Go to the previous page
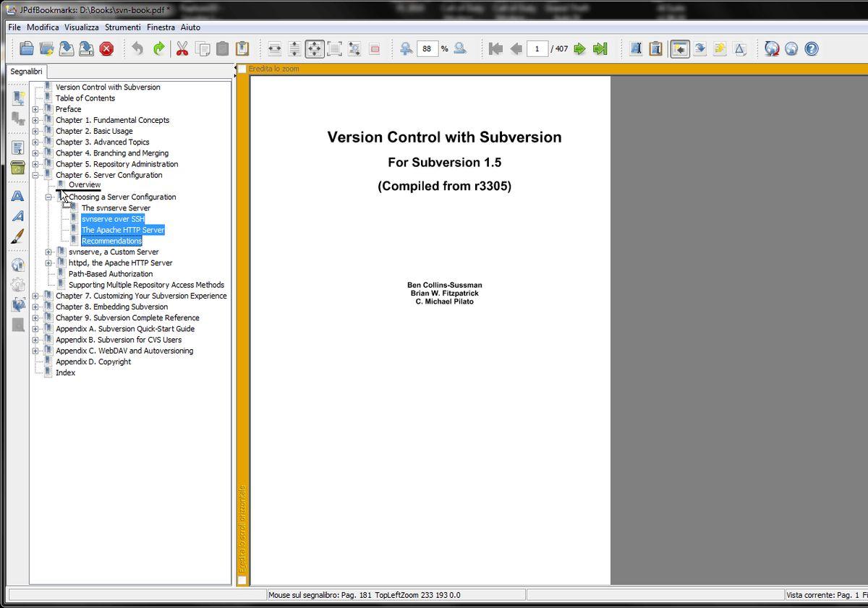The height and width of the screenshot is (608, 868). (x=516, y=48)
